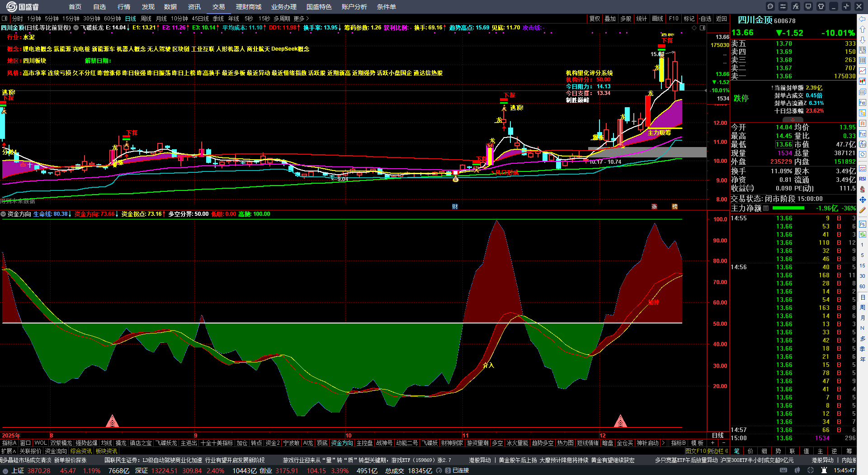Click the red trend line chart icon in sidebar
Image resolution: width=868 pixels, height=475 pixels.
863,71
